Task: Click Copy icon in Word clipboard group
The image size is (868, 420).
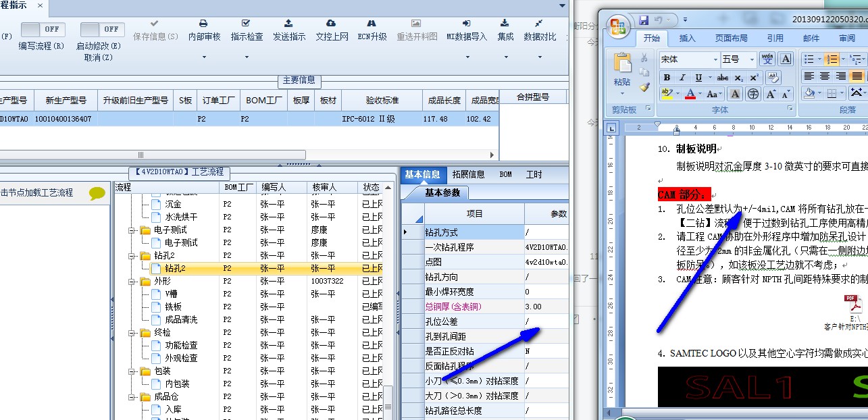Action: click(x=644, y=72)
